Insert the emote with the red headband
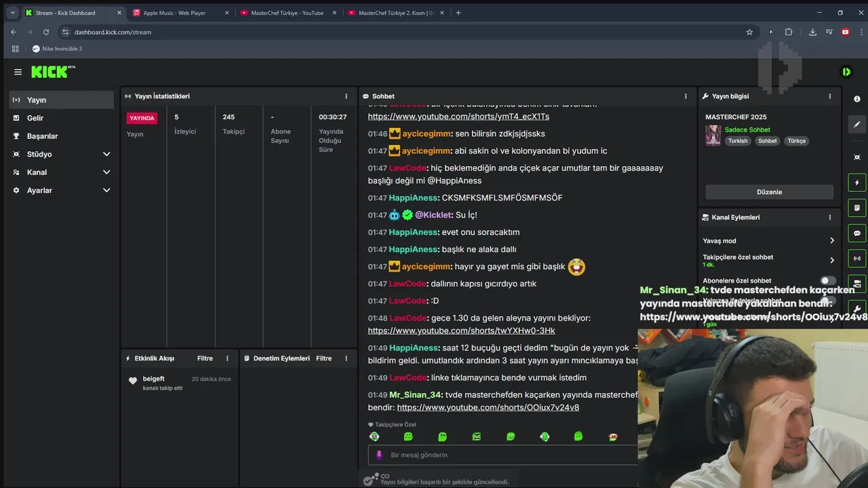Screen dimensions: 868x488 (x=613, y=437)
